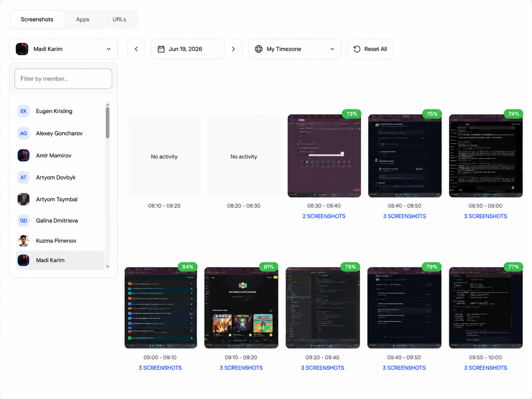This screenshot has height=399, width=532.
Task: Open the 08:40 - 08:50 screenshot thumbnail
Action: [x=405, y=156]
